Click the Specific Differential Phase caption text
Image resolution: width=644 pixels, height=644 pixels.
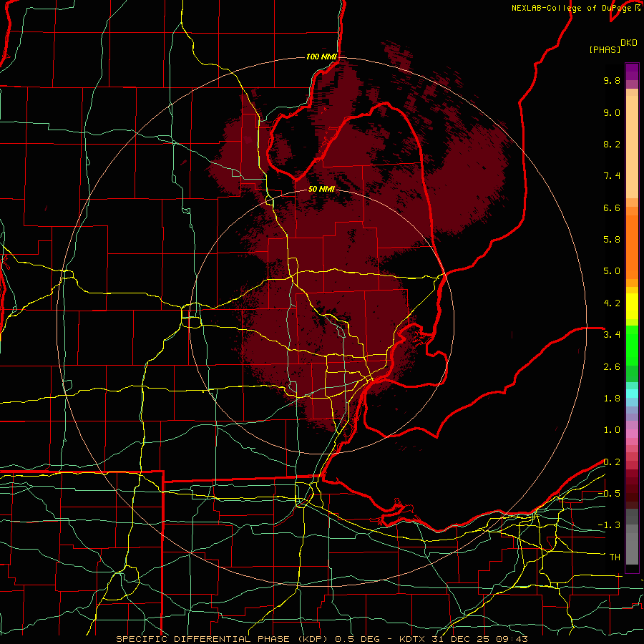click(222, 639)
